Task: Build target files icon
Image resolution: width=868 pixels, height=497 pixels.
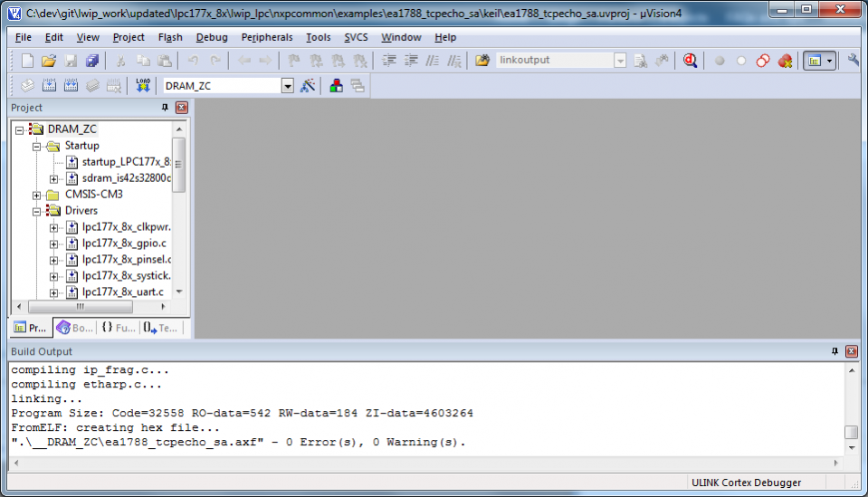Action: point(49,86)
